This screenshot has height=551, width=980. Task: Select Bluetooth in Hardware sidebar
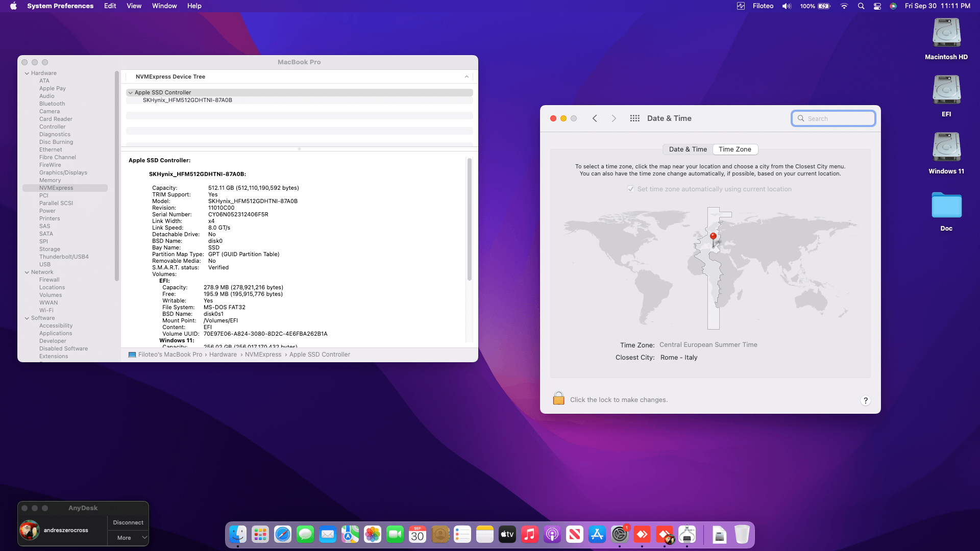[52, 104]
